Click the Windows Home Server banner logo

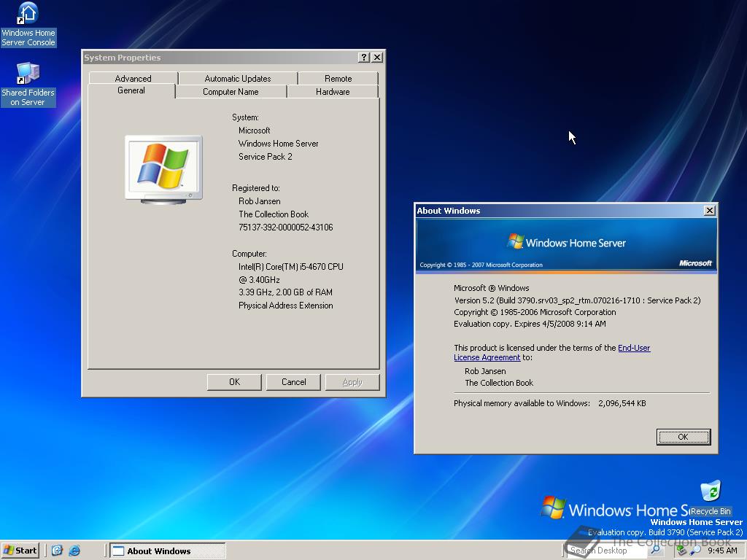(566, 242)
